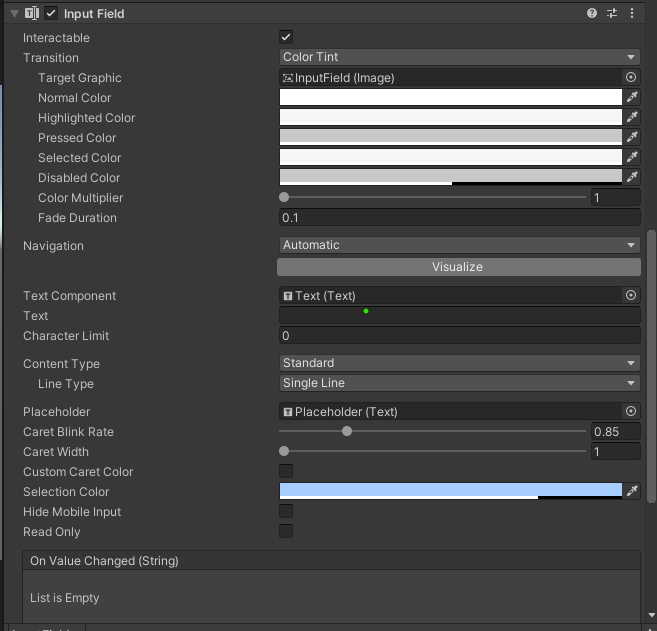
Task: Click the Navigation property label
Action: (x=53, y=246)
